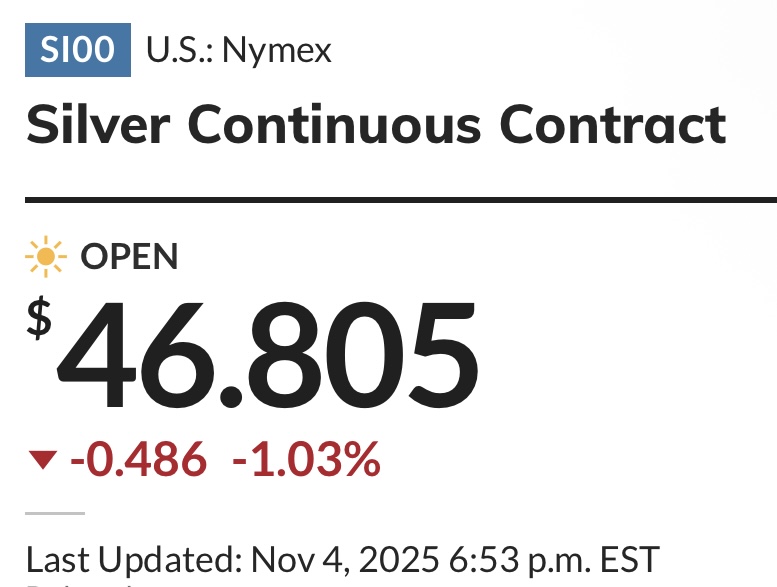Viewport: 777px width, 587px height.
Task: Click the word "Continuous" in the heading
Action: [335, 125]
